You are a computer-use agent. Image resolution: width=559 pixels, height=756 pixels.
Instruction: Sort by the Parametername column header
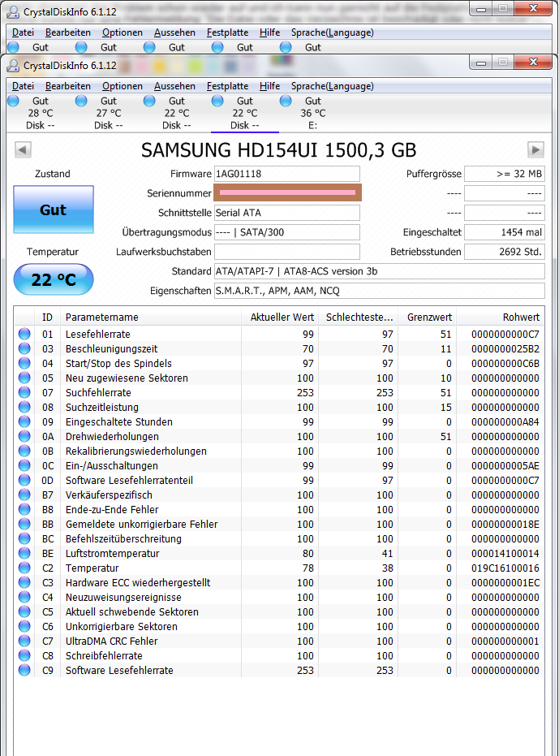150,317
